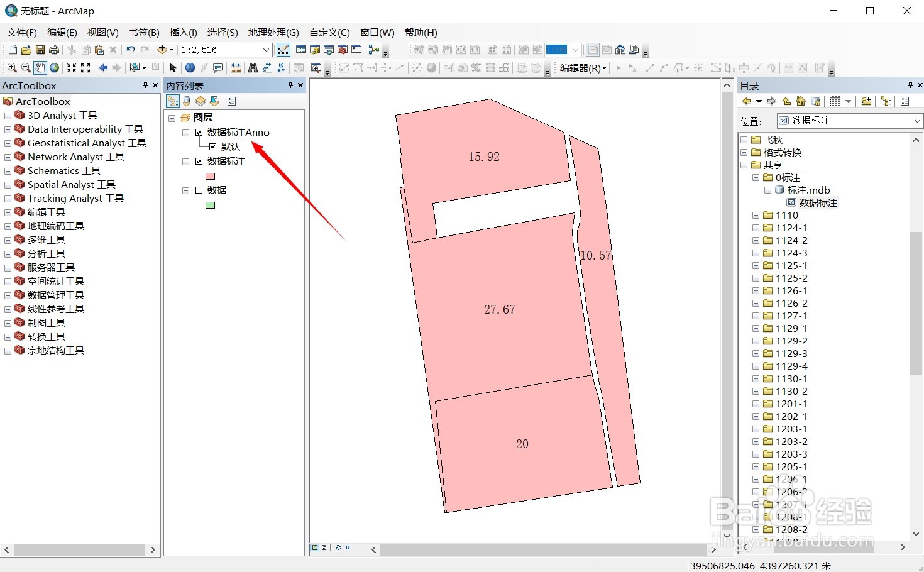Click the Catalog panel vertical scrollbar
This screenshot has width=924, height=572.
coord(916,304)
